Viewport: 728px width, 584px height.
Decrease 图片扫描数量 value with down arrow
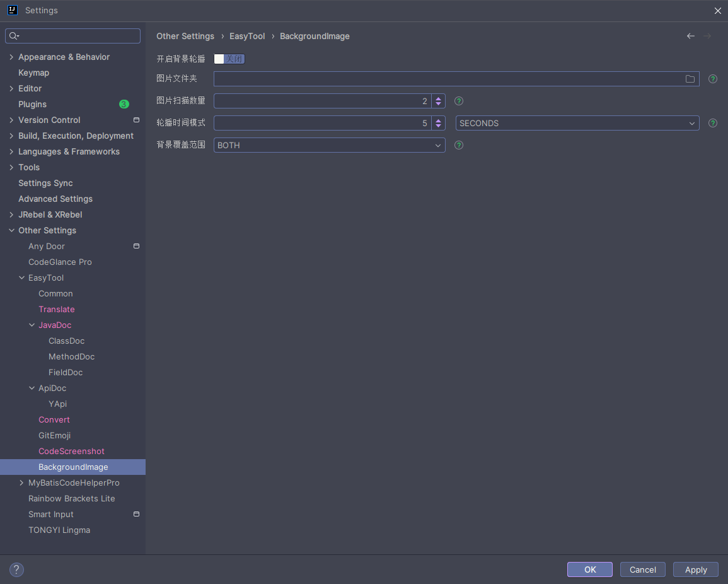click(438, 104)
